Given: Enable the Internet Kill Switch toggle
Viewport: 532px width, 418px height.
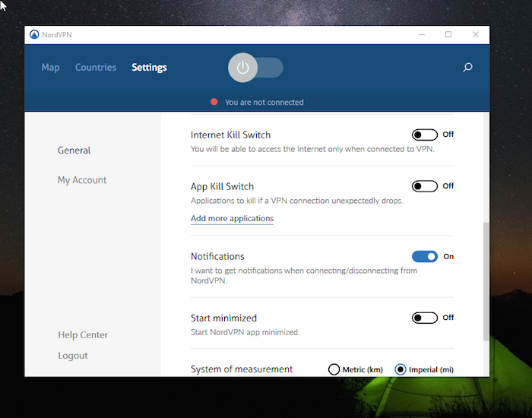Looking at the screenshot, I should pos(424,135).
